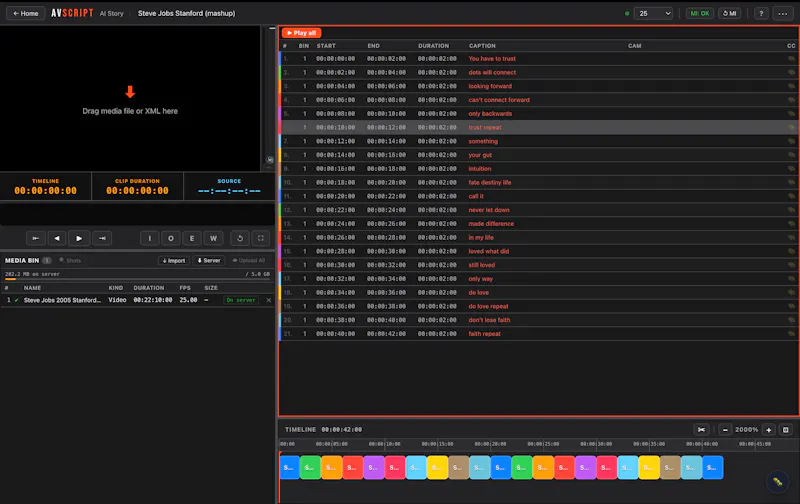This screenshot has height=504, width=800.
Task: Toggle CC icon on 'faith repeat' row
Action: point(791,334)
